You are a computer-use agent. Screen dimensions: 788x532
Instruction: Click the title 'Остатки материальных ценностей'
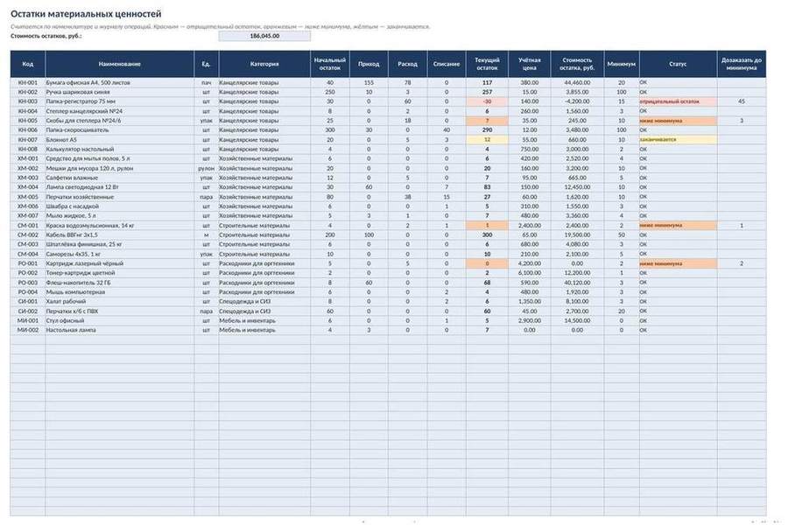pyautogui.click(x=86, y=14)
